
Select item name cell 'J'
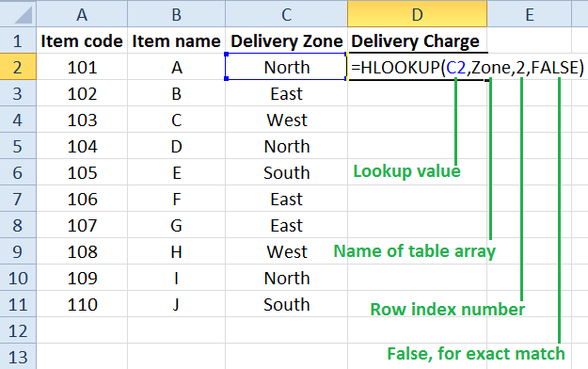[x=176, y=304]
